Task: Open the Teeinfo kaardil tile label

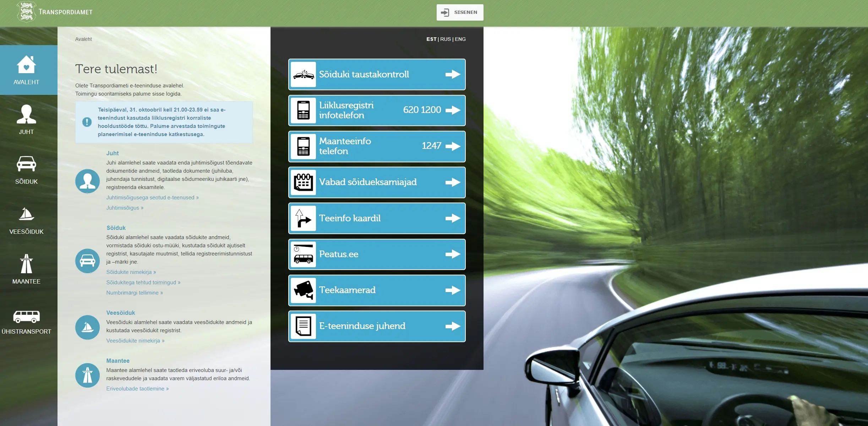Action: [350, 218]
